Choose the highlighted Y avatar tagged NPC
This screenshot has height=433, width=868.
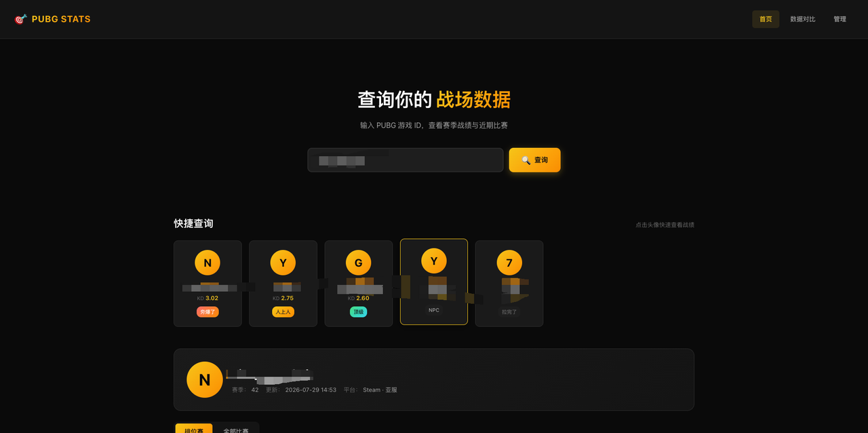click(x=434, y=261)
